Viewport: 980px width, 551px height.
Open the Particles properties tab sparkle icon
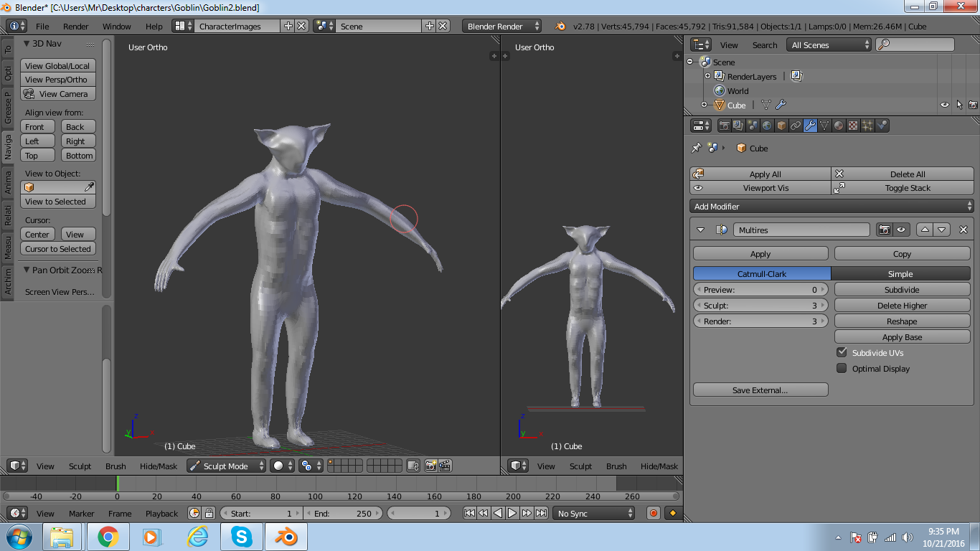pos(867,126)
